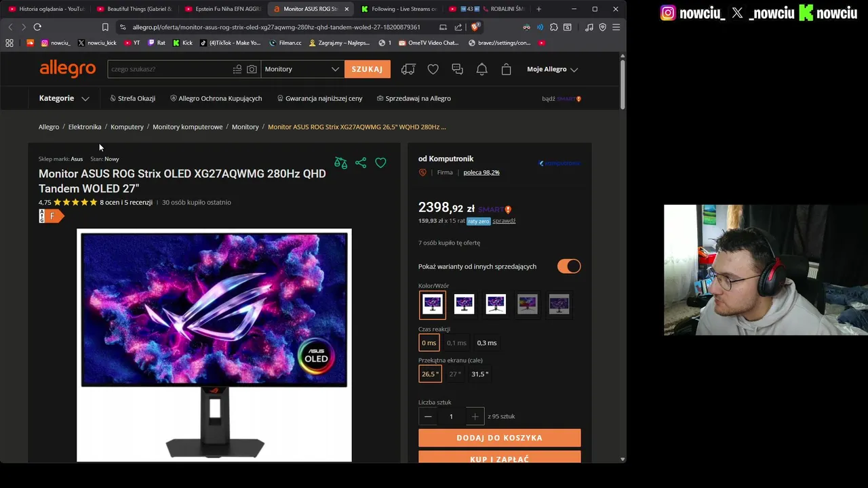
Task: Select 0,1 ms response time option
Action: pyautogui.click(x=456, y=343)
